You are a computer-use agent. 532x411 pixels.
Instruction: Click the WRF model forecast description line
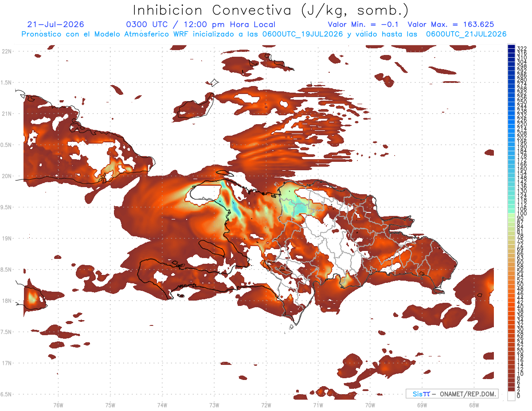(264, 34)
